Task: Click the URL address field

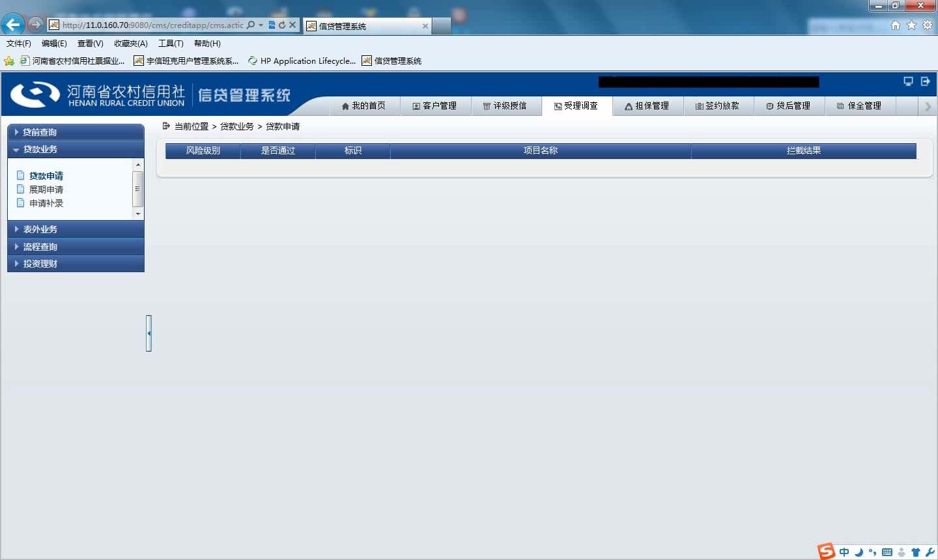Action: 152,25
